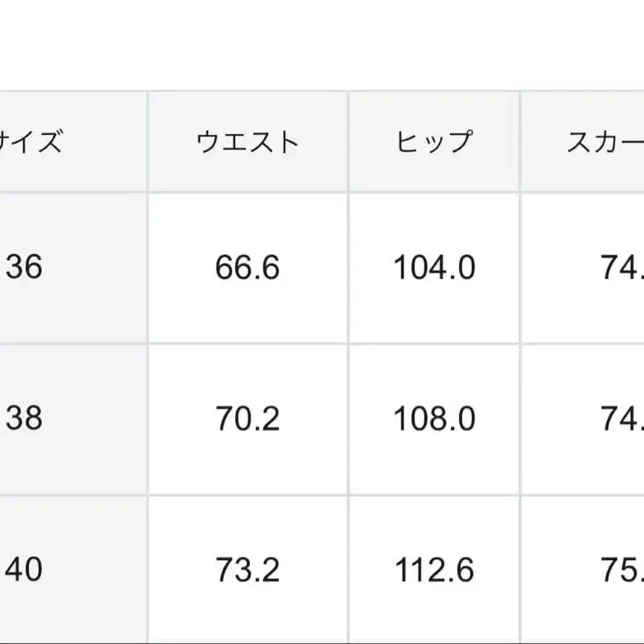This screenshot has width=644, height=644.
Task: Click the hip measurement for size 40
Action: point(434,570)
